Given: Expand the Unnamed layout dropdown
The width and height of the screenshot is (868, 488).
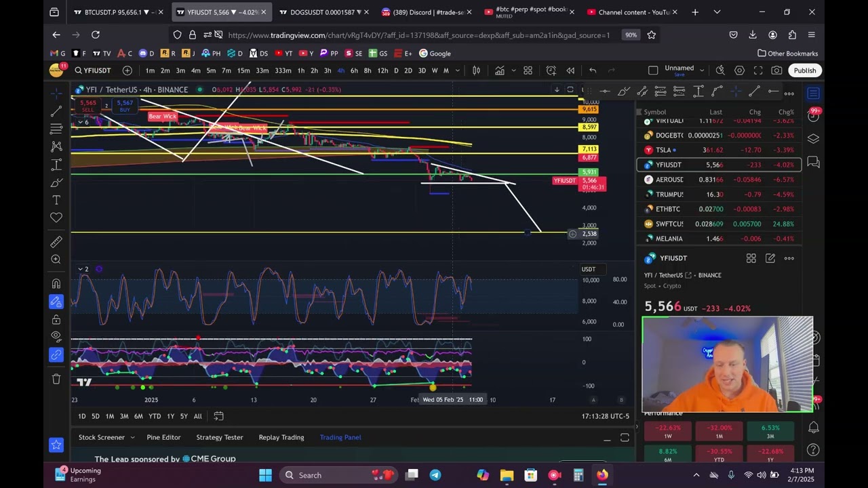Looking at the screenshot, I should pos(703,70).
